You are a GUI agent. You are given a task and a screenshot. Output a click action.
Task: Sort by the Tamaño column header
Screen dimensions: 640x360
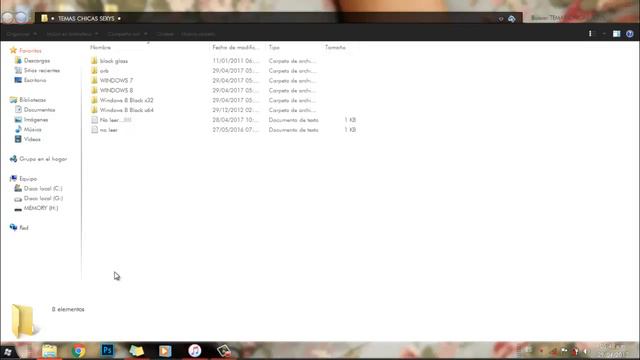pyautogui.click(x=335, y=47)
